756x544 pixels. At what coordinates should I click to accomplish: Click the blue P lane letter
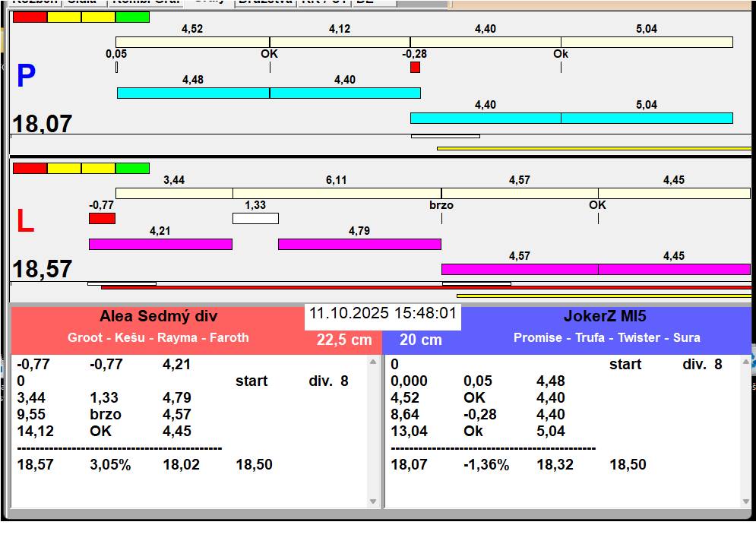26,76
